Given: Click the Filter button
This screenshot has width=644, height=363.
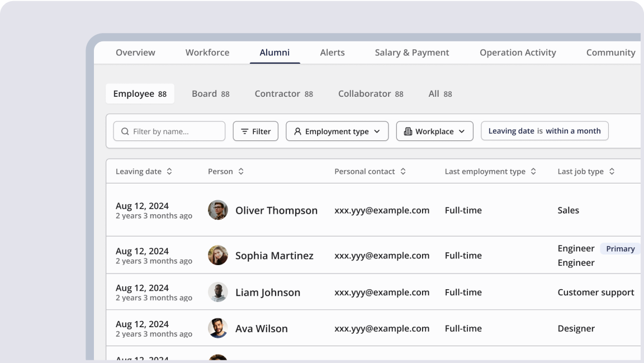Looking at the screenshot, I should pyautogui.click(x=255, y=131).
